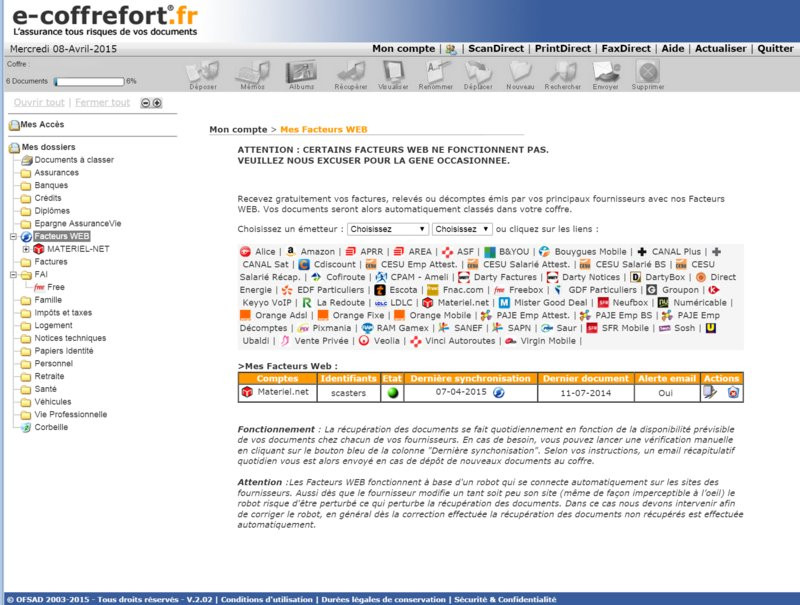Image resolution: width=800 pixels, height=605 pixels.
Task: Click the Virgin Mobile provider link
Action: click(x=548, y=341)
